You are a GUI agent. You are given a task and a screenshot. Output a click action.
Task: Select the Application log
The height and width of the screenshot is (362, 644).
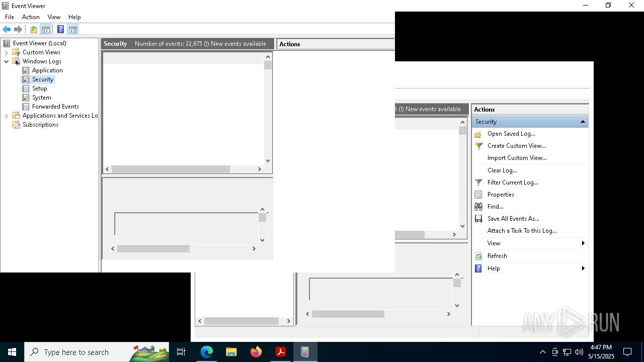pyautogui.click(x=47, y=70)
